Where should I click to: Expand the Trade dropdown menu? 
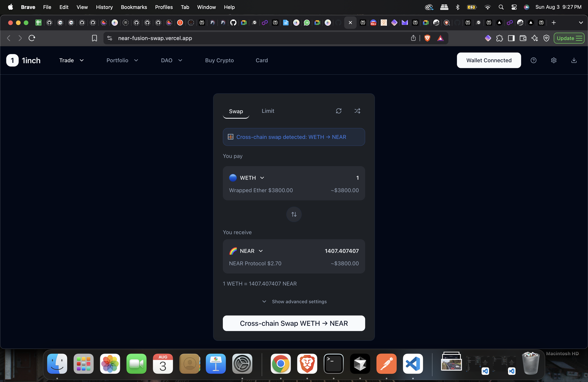coord(72,60)
